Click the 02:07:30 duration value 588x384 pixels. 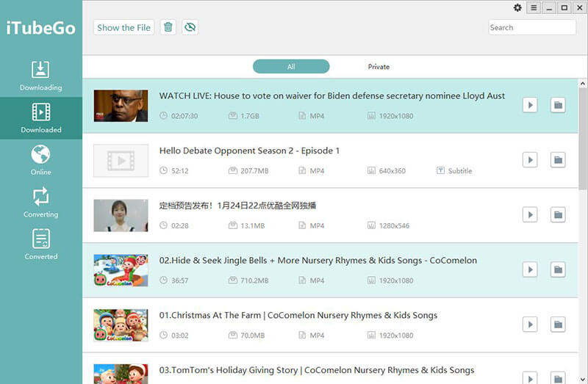[x=184, y=116]
